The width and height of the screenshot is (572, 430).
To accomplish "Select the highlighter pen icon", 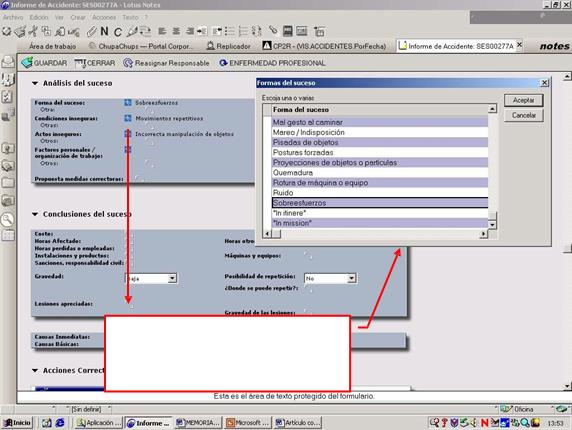I will [131, 32].
